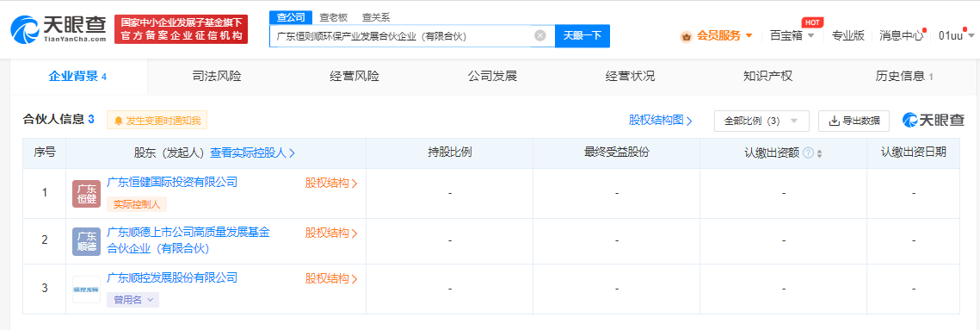980x330 pixels.
Task: Open the 全部比例 (3) dropdown
Action: click(x=761, y=121)
